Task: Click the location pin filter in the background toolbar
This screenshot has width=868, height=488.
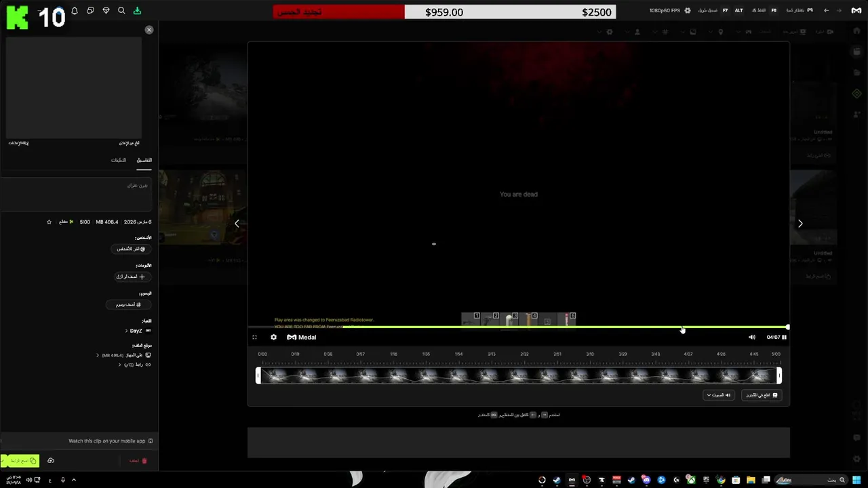Action: tap(721, 32)
